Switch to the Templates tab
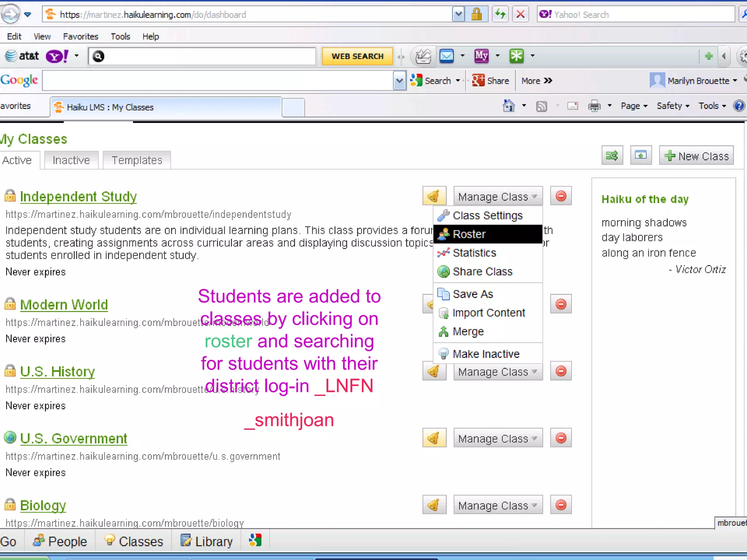Image resolution: width=747 pixels, height=560 pixels. [x=137, y=160]
